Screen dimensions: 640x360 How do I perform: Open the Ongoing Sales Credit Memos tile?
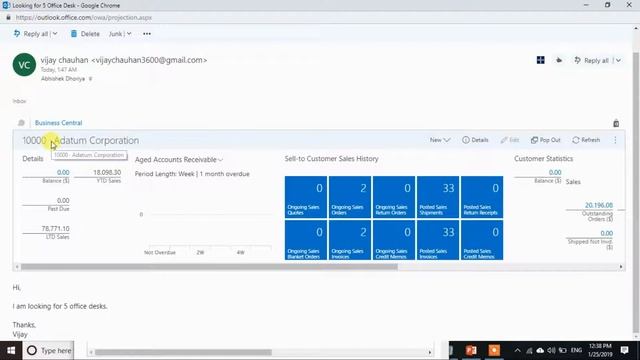(394, 240)
